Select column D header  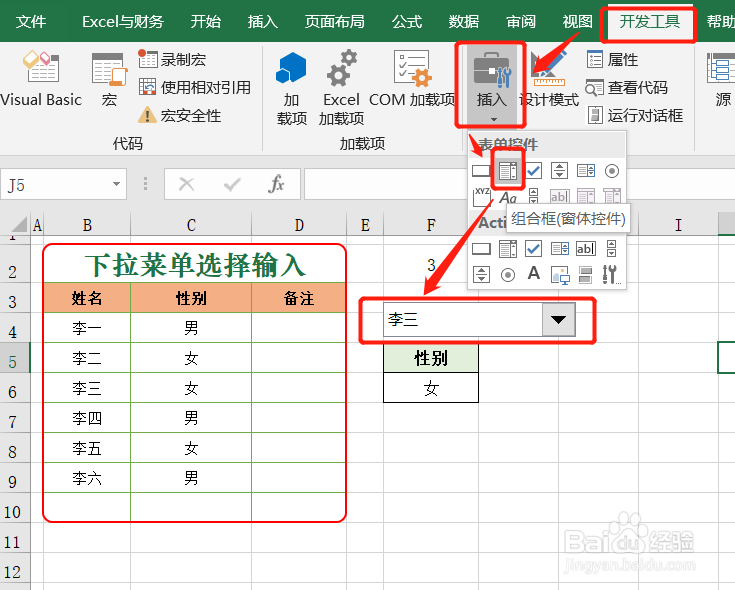[x=299, y=225]
